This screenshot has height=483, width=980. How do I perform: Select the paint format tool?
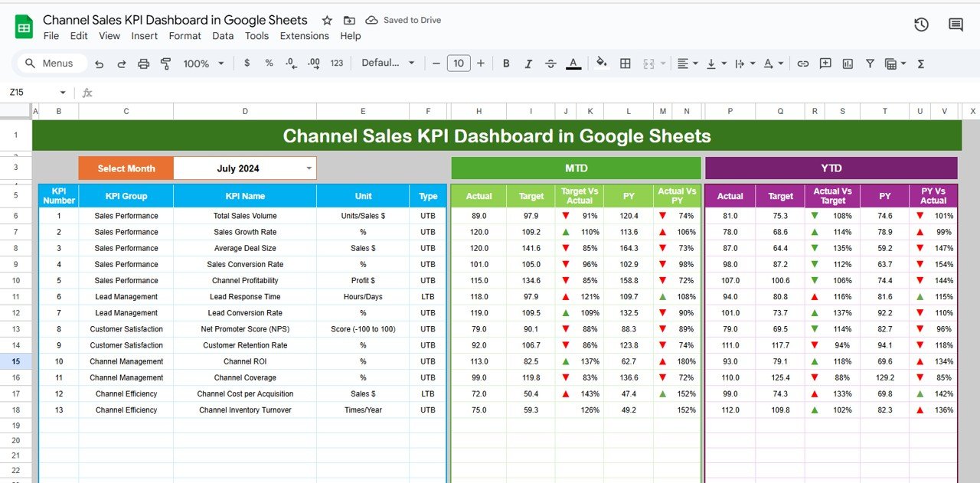tap(165, 63)
